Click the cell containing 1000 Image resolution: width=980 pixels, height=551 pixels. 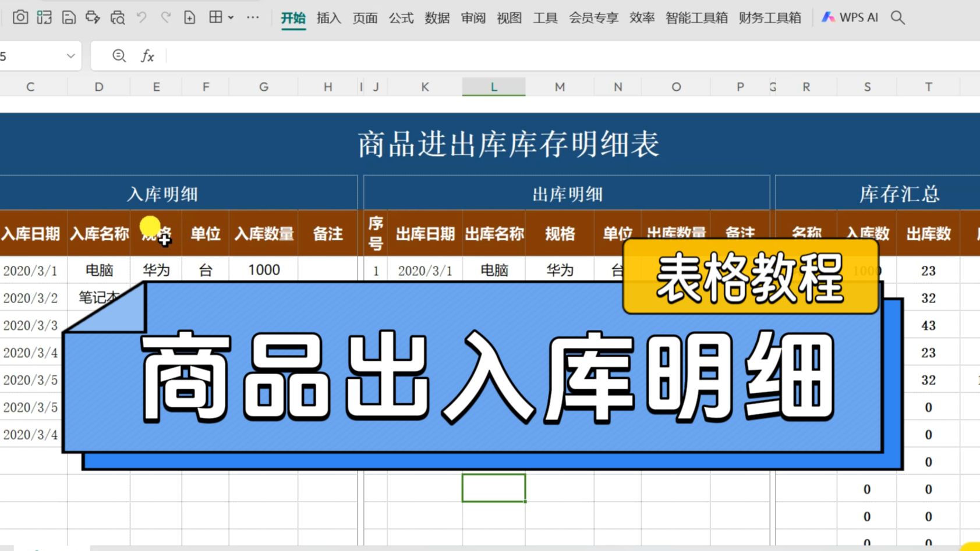264,270
